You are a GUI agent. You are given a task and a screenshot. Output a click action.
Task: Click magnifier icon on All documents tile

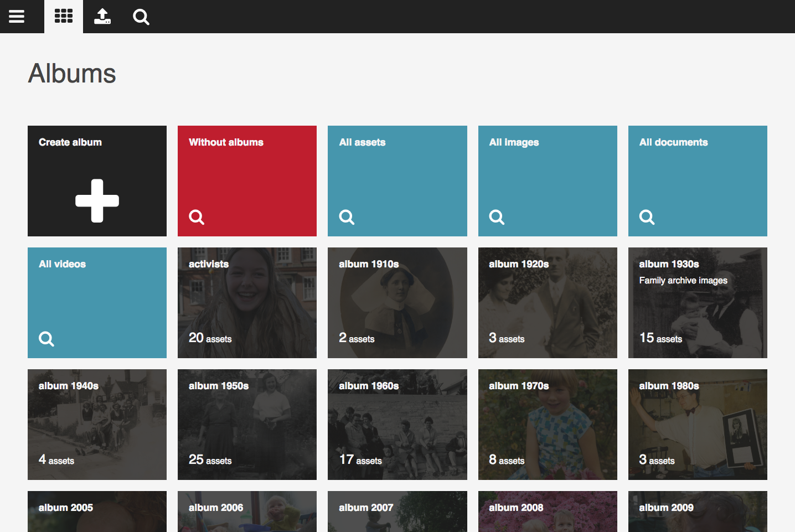click(x=647, y=217)
